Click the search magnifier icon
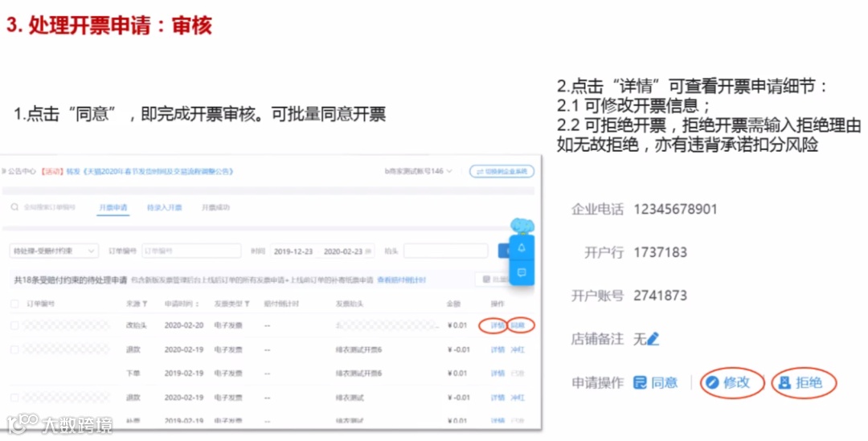 pyautogui.click(x=14, y=207)
